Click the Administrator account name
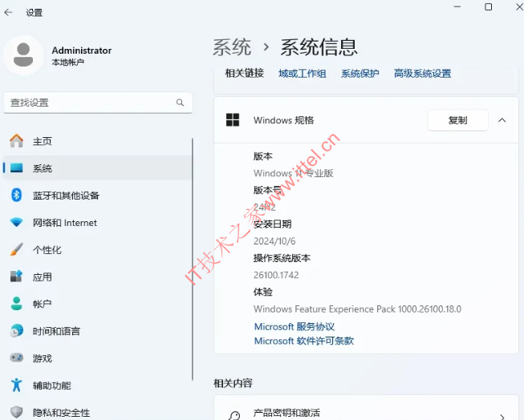Image resolution: width=524 pixels, height=420 pixels. point(82,50)
